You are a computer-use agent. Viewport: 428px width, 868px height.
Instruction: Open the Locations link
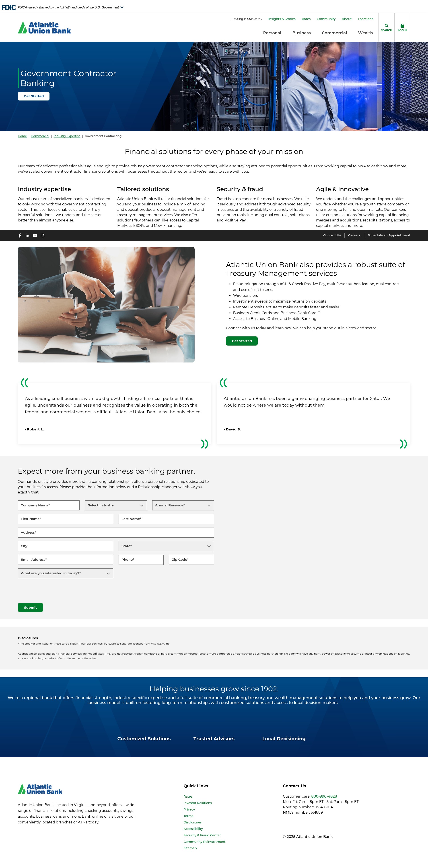[x=365, y=19]
